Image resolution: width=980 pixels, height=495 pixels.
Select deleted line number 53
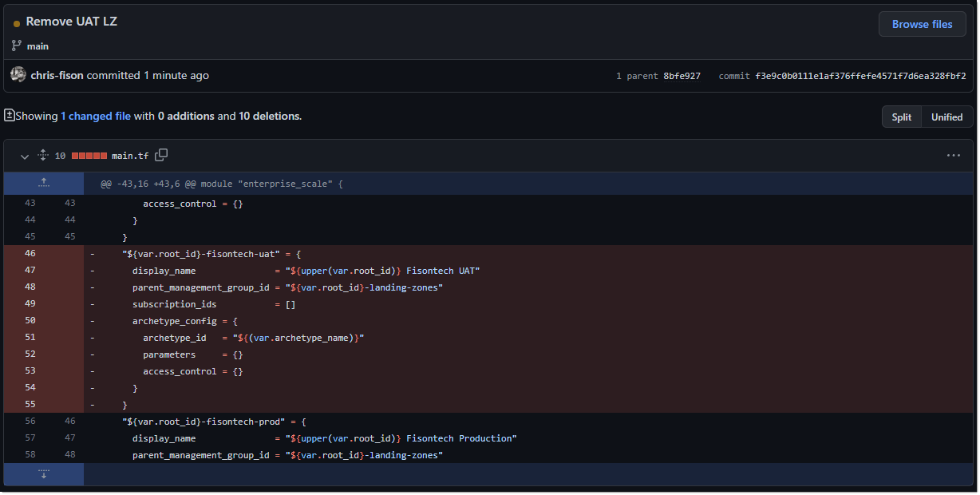pos(30,371)
